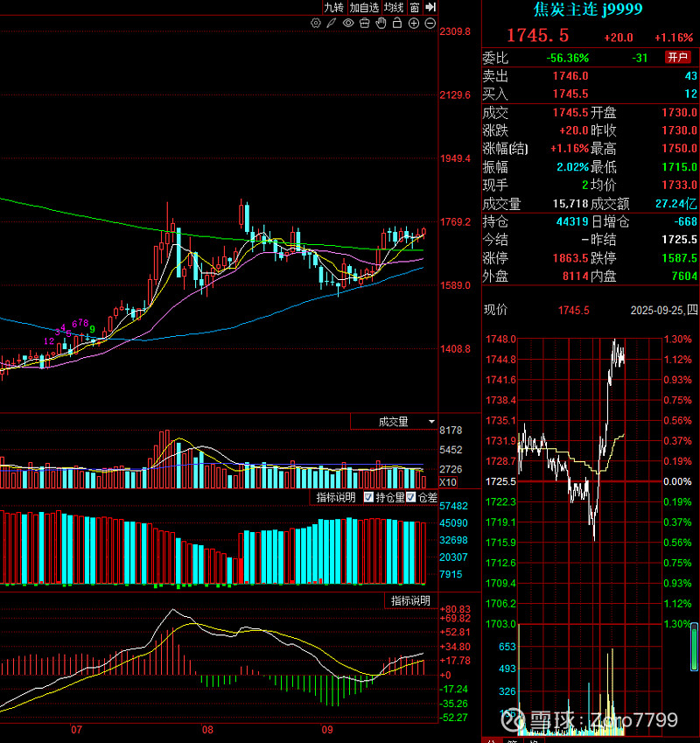The height and width of the screenshot is (743, 700).
Task: Click the 昨结 value 1725.5
Action: (x=679, y=240)
